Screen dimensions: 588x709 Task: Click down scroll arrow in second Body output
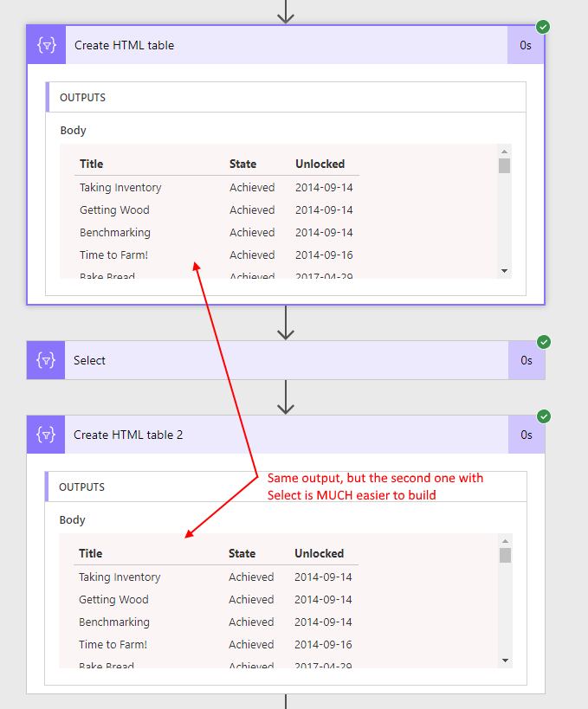505,661
